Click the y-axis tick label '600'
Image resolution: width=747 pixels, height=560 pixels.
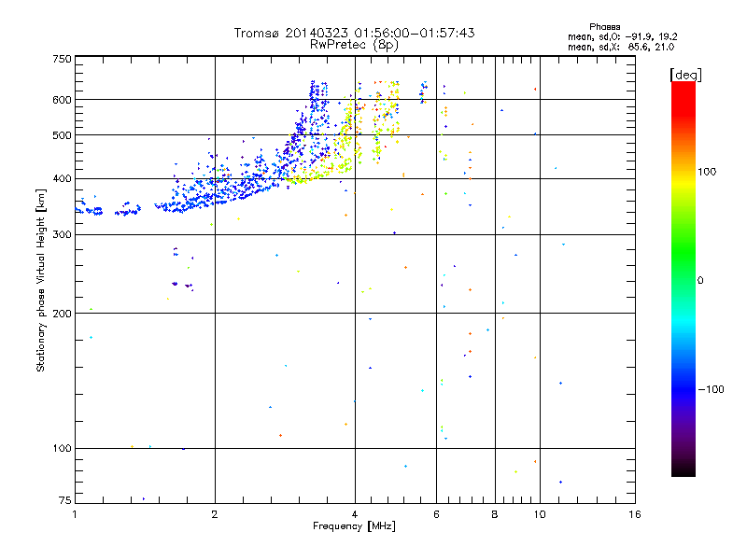62,100
